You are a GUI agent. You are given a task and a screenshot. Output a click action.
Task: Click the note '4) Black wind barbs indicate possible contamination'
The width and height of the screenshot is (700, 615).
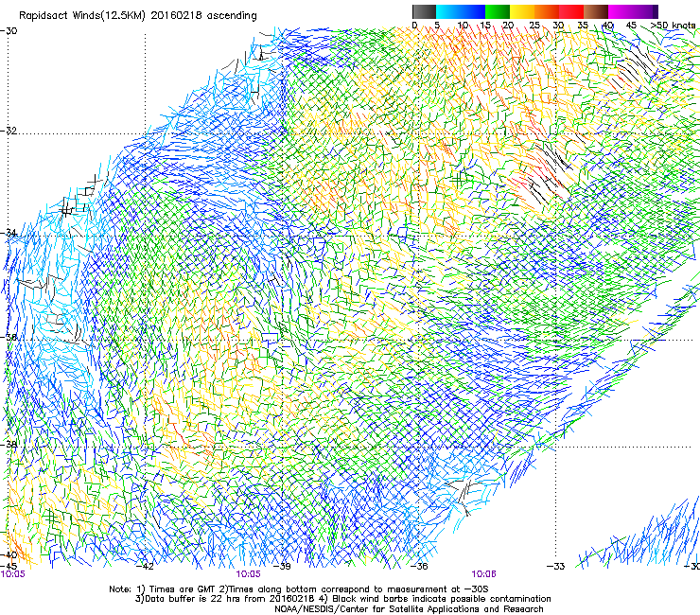click(x=436, y=599)
